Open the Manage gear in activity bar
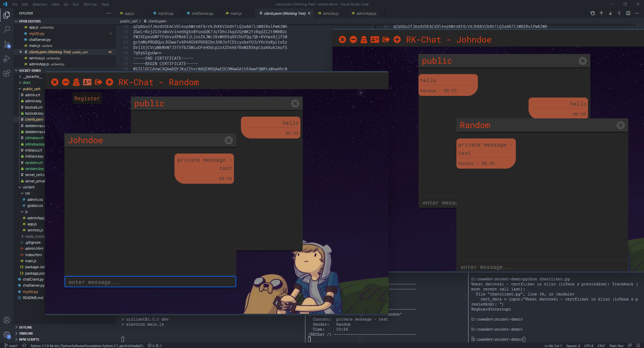The height and width of the screenshot is (348, 644). tap(7, 335)
